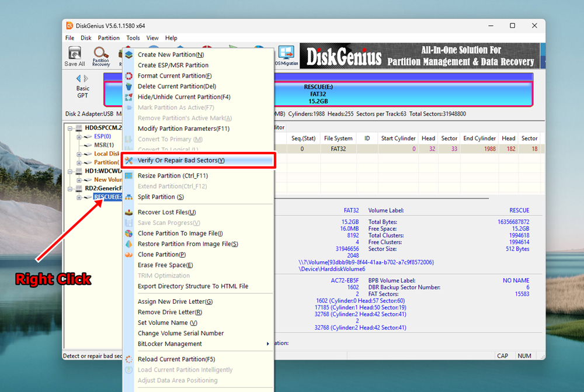Click the Reload Current Partition icon
The image size is (584, 392).
click(129, 359)
